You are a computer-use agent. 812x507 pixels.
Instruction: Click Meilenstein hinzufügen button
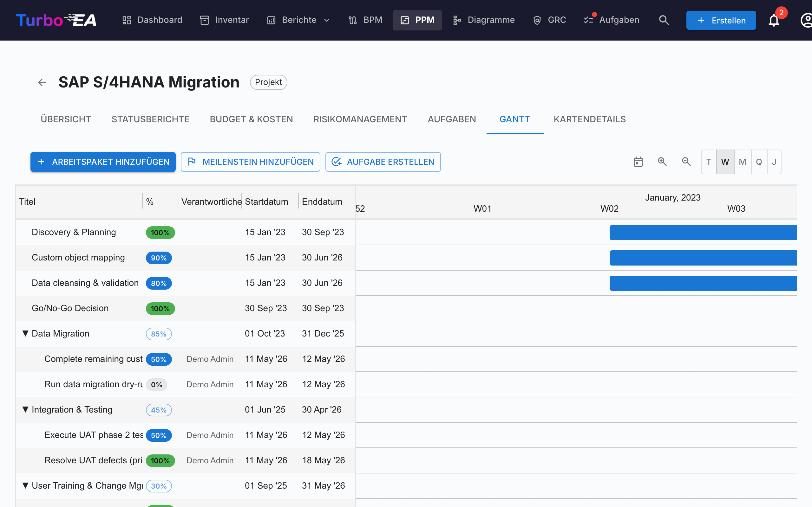[x=250, y=162]
